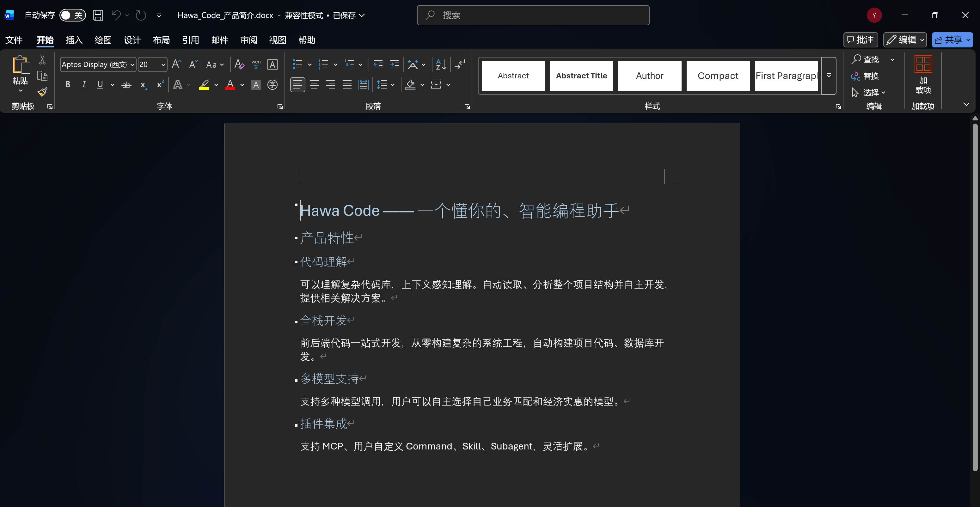Switch to the Insert tab
This screenshot has width=980, height=507.
tap(74, 40)
